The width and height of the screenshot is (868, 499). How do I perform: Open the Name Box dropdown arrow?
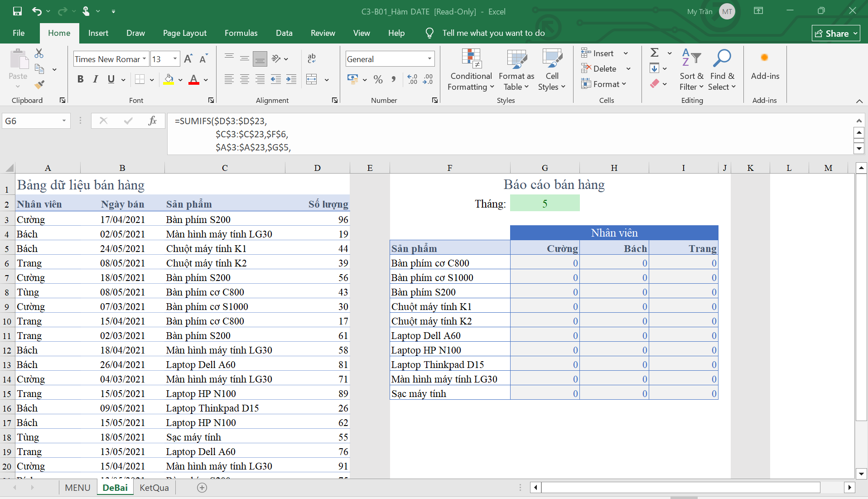click(x=64, y=121)
